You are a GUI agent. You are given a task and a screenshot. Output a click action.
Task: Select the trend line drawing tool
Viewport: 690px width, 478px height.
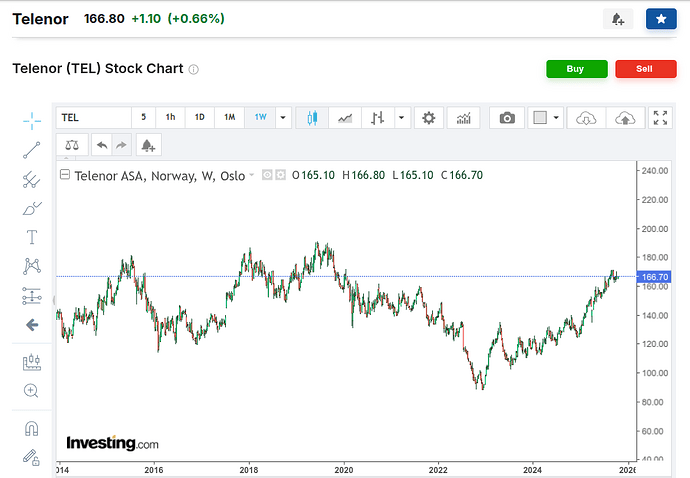[x=32, y=150]
